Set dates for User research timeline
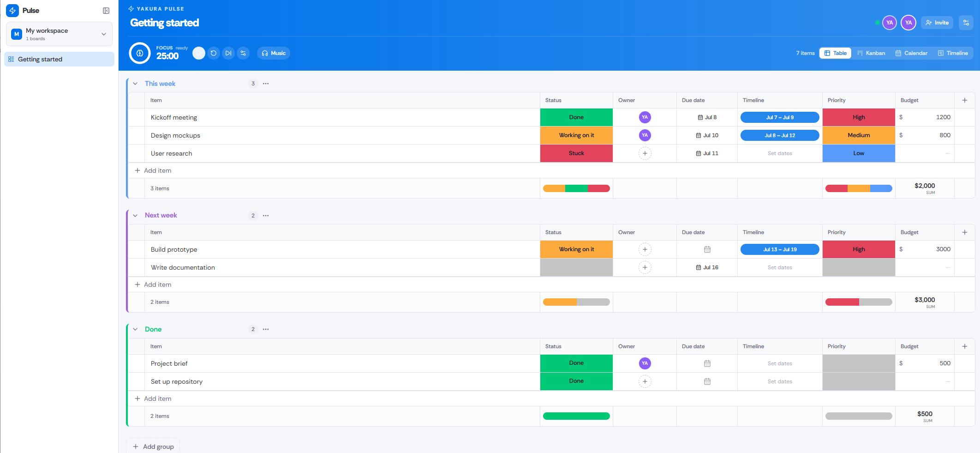Viewport: 980px width, 453px height. click(780, 153)
